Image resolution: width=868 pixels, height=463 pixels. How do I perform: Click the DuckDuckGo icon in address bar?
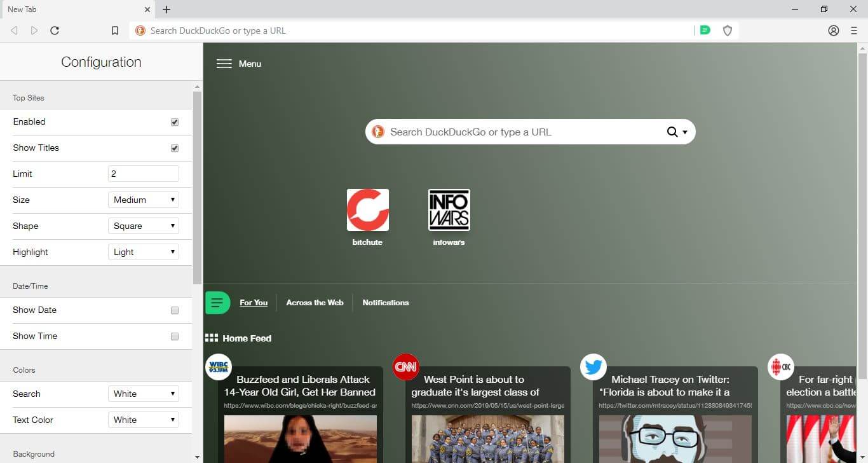click(140, 31)
